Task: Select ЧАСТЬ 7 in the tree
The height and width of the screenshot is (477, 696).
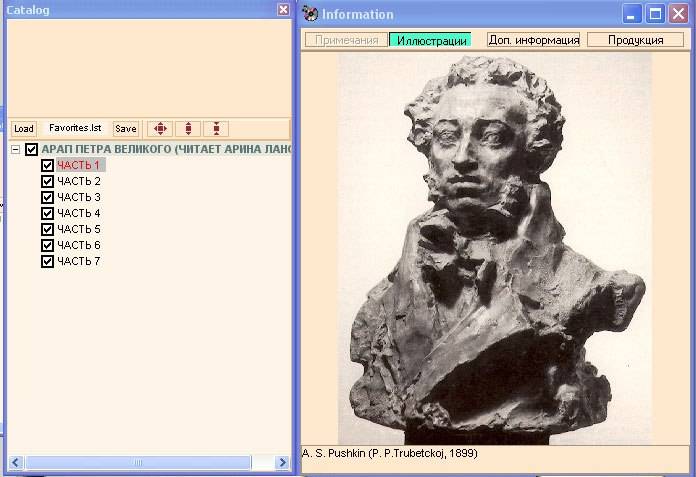Action: [x=79, y=261]
